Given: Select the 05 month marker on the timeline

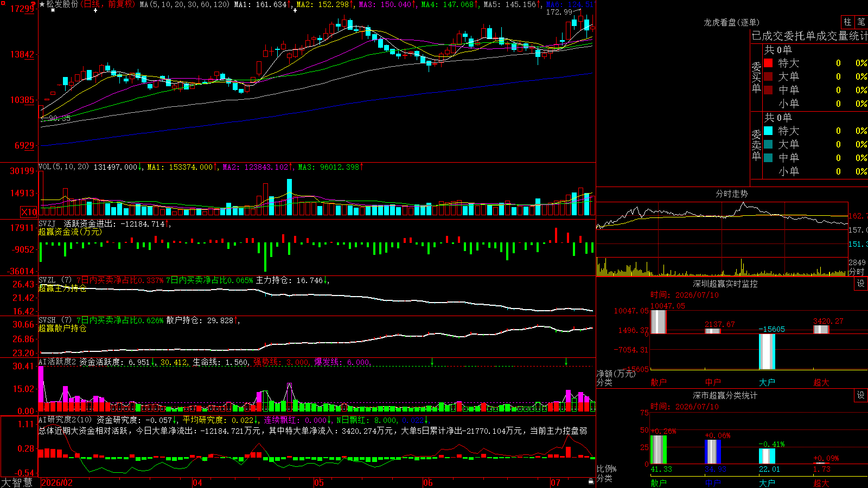Looking at the screenshot, I should point(319,483).
